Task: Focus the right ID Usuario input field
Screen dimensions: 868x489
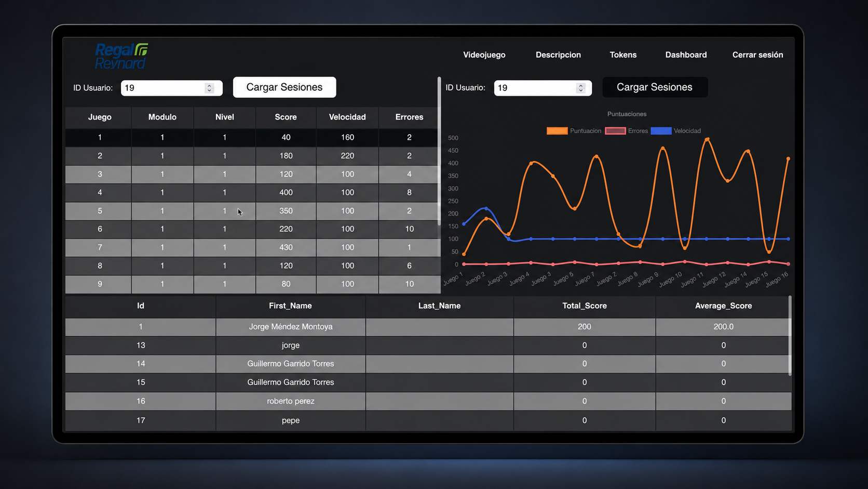Action: (x=542, y=88)
